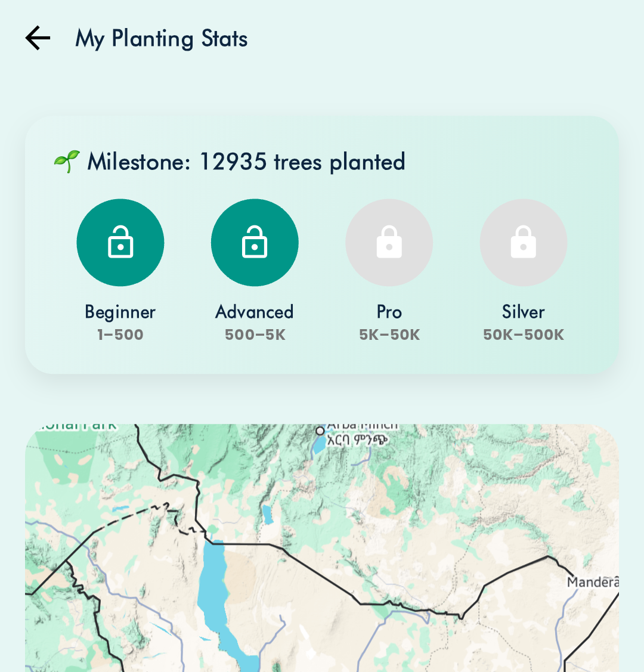The image size is (644, 672).
Task: Tap the locked Silver badge icon
Action: [x=524, y=243]
